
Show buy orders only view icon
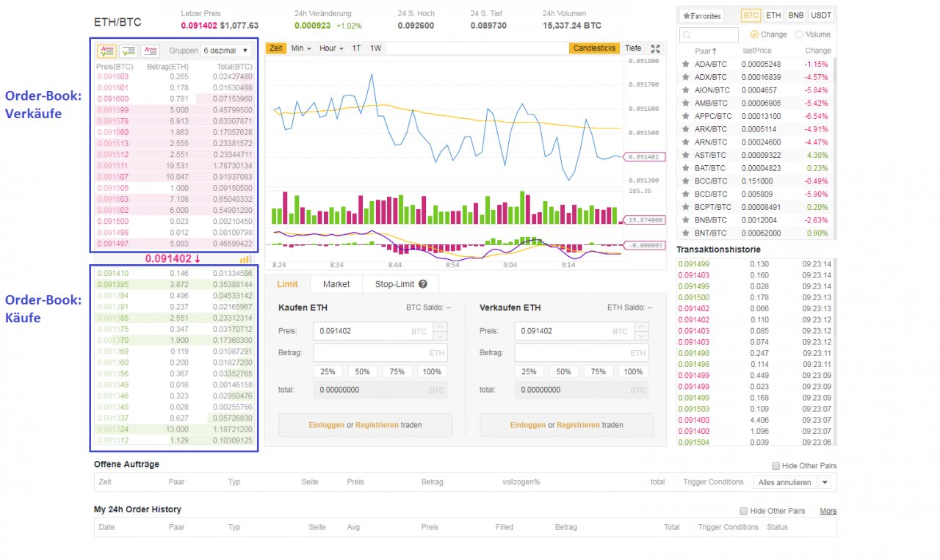[129, 51]
